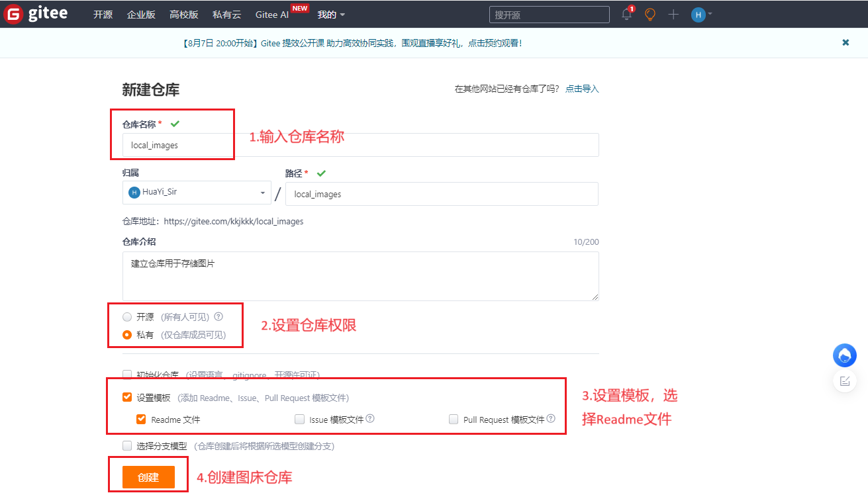Click the 搜开源 search box
Viewport: 868px width, 495px height.
point(550,15)
